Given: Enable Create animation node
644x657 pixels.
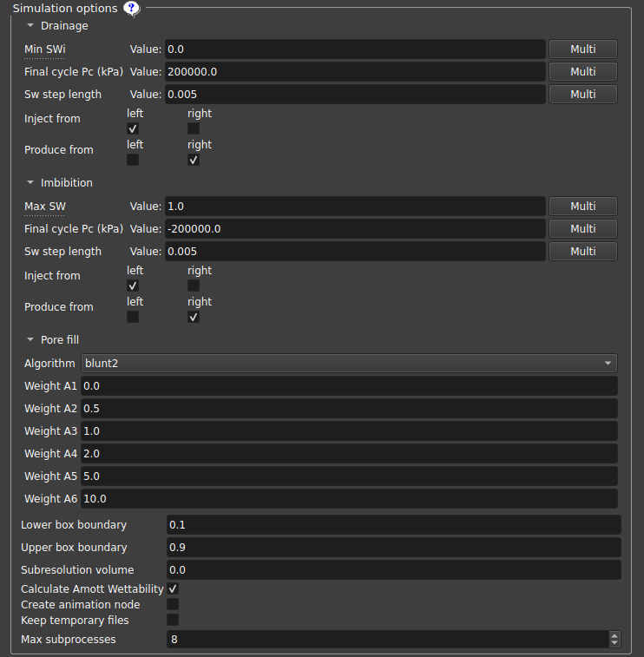Looking at the screenshot, I should 173,604.
